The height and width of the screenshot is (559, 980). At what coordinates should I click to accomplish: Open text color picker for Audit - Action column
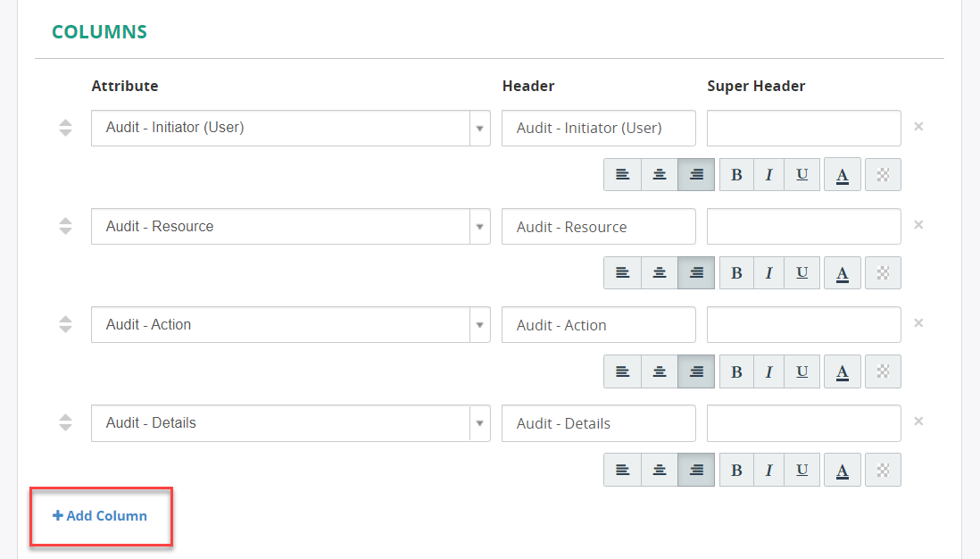click(x=843, y=371)
